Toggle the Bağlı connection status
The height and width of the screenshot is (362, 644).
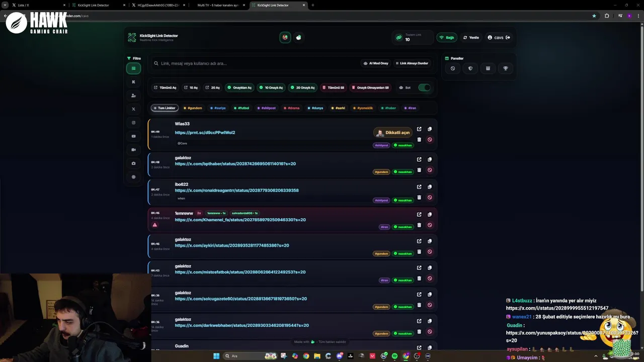point(447,38)
